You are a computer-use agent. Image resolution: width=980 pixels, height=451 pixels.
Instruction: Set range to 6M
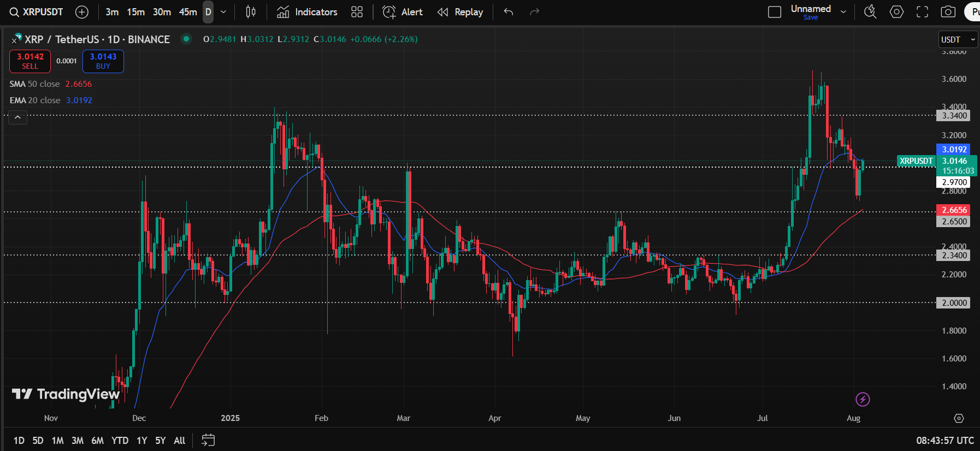click(97, 441)
